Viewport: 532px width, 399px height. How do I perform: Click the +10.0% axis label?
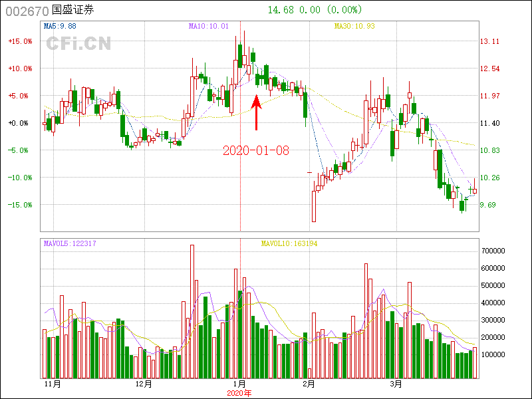click(21, 68)
